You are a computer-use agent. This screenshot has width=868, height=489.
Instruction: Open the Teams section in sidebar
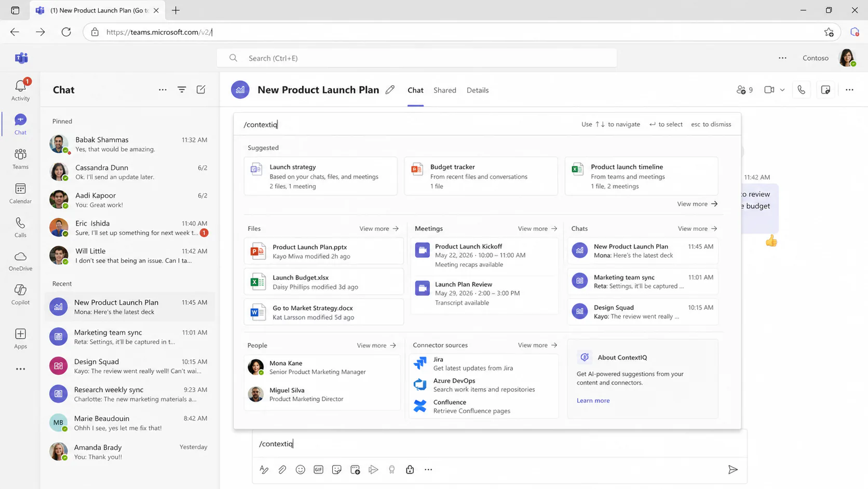click(20, 158)
